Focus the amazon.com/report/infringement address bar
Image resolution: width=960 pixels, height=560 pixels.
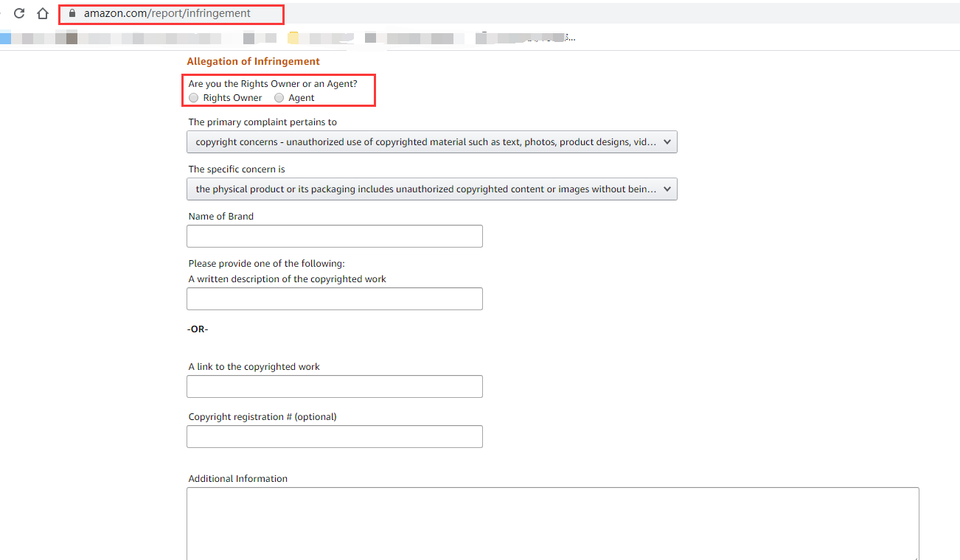pos(167,13)
